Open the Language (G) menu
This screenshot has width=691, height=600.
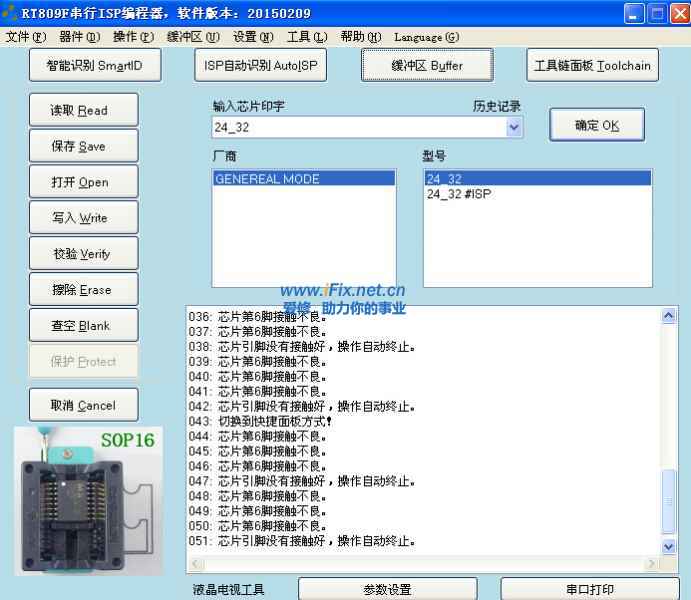click(427, 37)
